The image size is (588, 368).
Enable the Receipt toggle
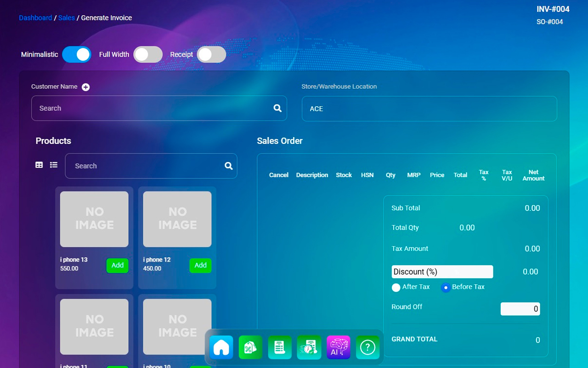(x=211, y=54)
